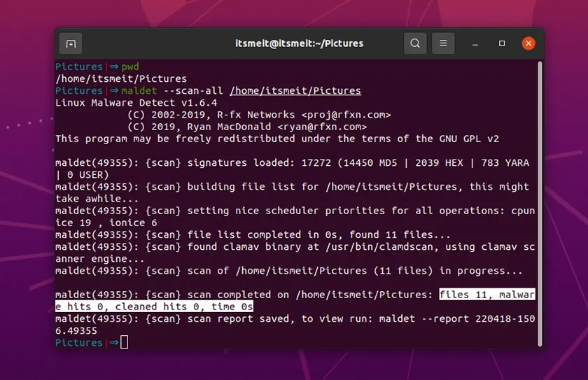This screenshot has width=588, height=380.
Task: Click the 'maldet' command word
Action: pyautogui.click(x=139, y=90)
